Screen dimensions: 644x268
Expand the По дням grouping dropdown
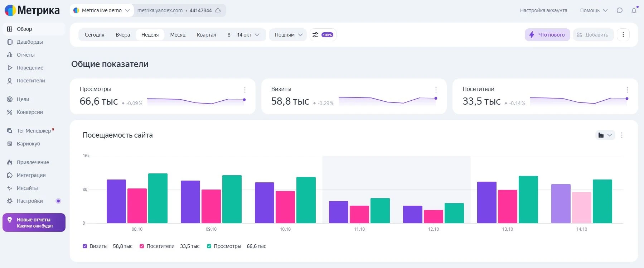[x=288, y=35]
